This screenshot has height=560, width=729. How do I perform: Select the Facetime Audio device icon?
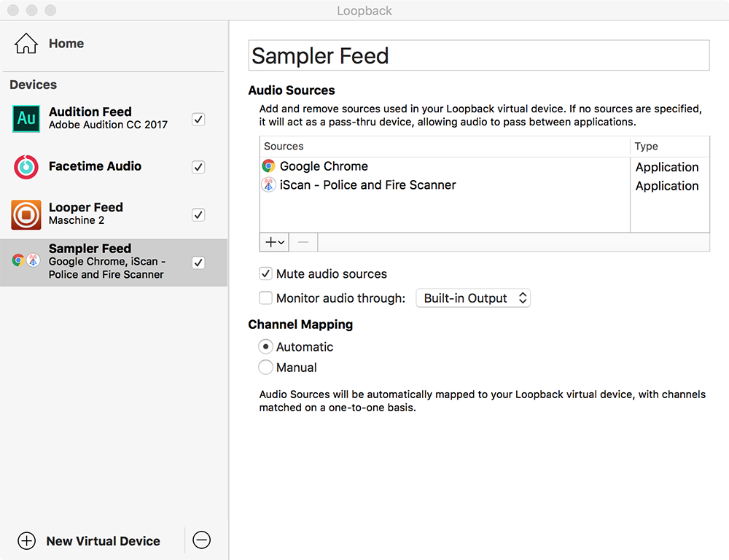coord(26,167)
